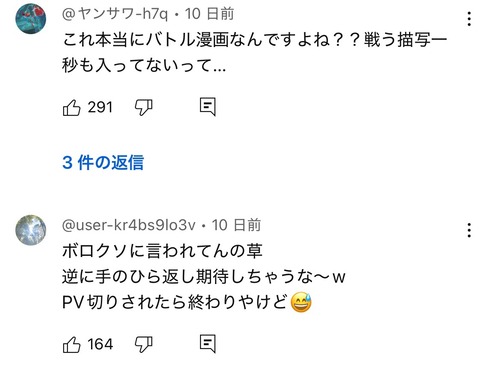Click the 164 like count
Viewport: 500px width, 366px height.
(x=100, y=344)
